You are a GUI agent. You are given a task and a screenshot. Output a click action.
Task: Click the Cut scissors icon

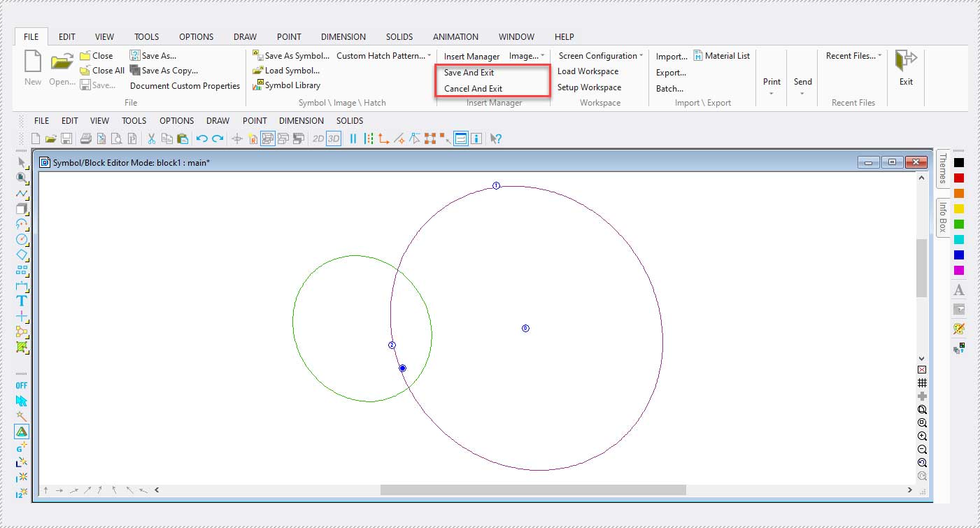click(151, 138)
